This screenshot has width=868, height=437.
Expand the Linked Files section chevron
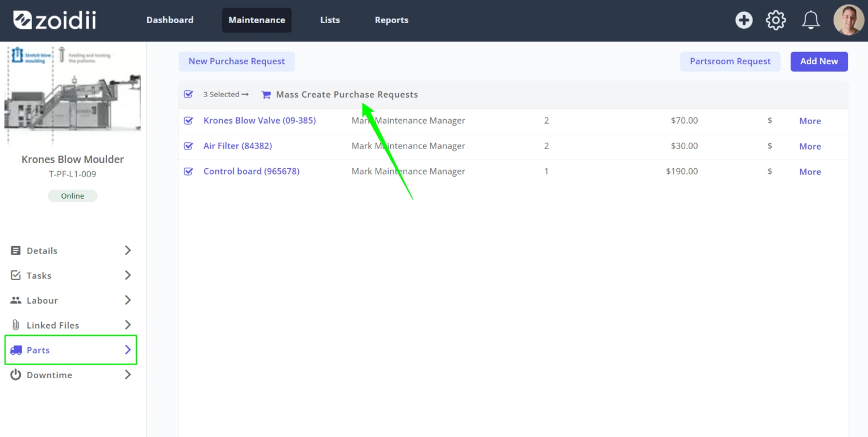pyautogui.click(x=128, y=325)
